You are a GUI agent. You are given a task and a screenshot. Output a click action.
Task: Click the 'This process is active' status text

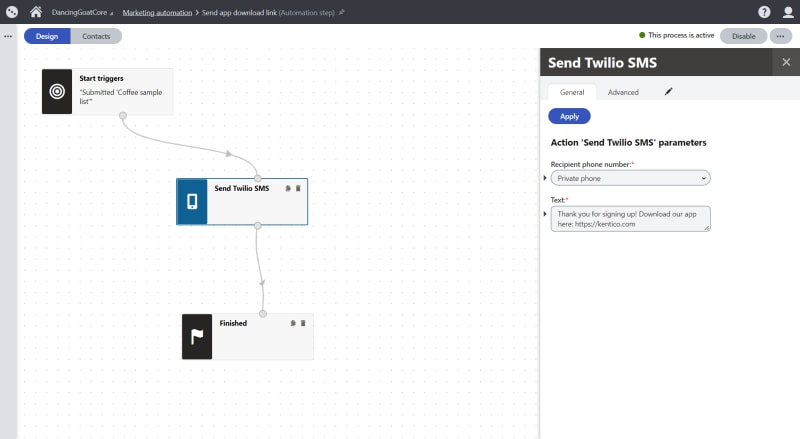click(x=681, y=35)
